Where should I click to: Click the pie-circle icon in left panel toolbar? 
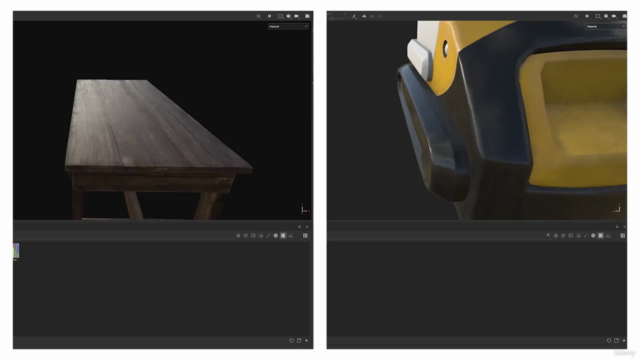(x=261, y=236)
